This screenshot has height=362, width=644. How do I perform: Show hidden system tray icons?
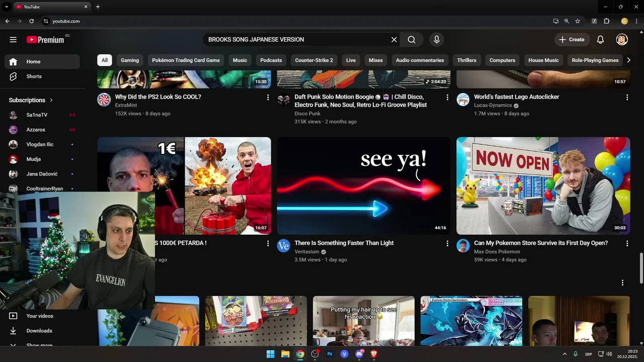click(565, 354)
